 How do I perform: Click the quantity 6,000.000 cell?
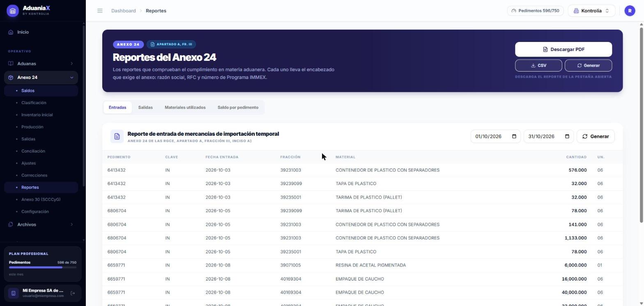pos(575,265)
